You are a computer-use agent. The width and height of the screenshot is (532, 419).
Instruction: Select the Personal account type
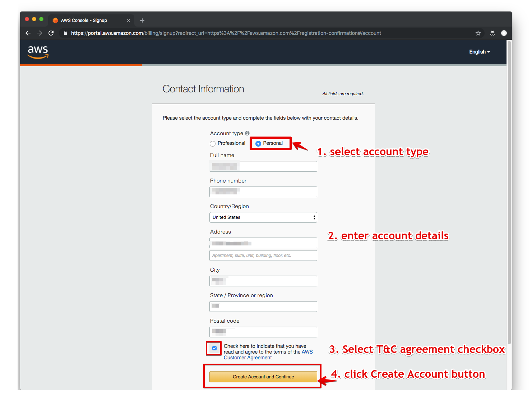pos(258,143)
